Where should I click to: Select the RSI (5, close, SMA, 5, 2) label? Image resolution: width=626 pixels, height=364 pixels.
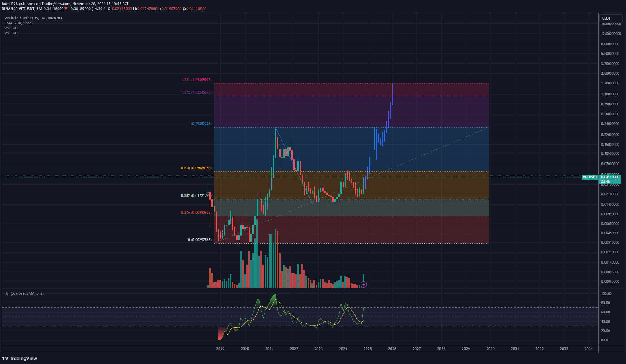(24, 293)
